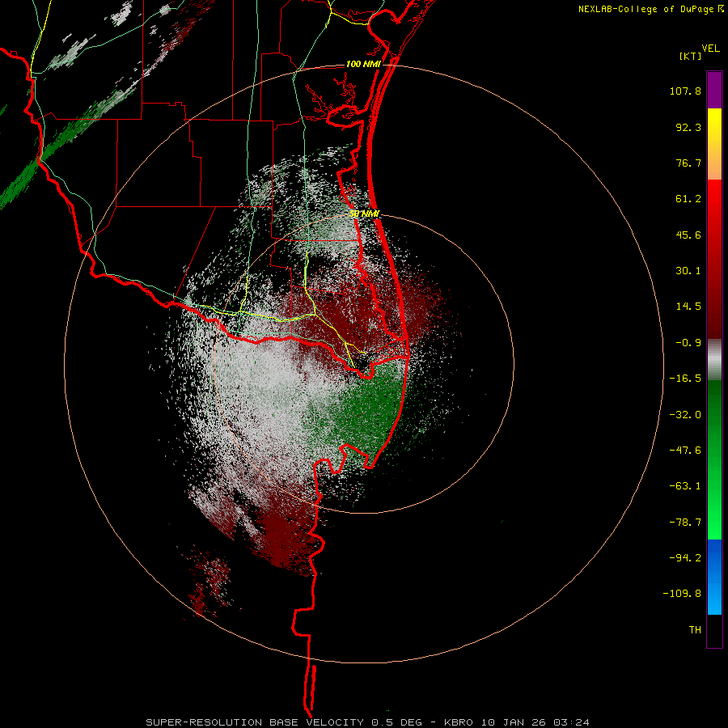Select the 61.2 legend value
Screen dimensions: 728x728
point(688,199)
